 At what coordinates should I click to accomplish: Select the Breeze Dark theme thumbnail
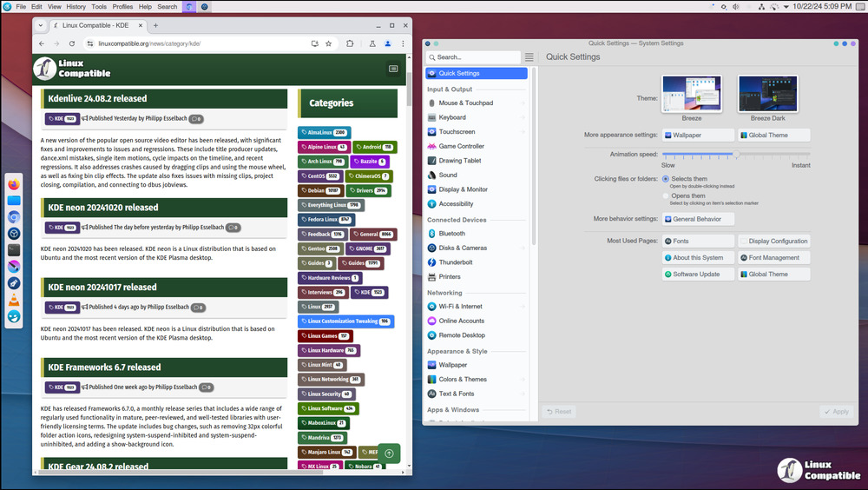pyautogui.click(x=767, y=94)
